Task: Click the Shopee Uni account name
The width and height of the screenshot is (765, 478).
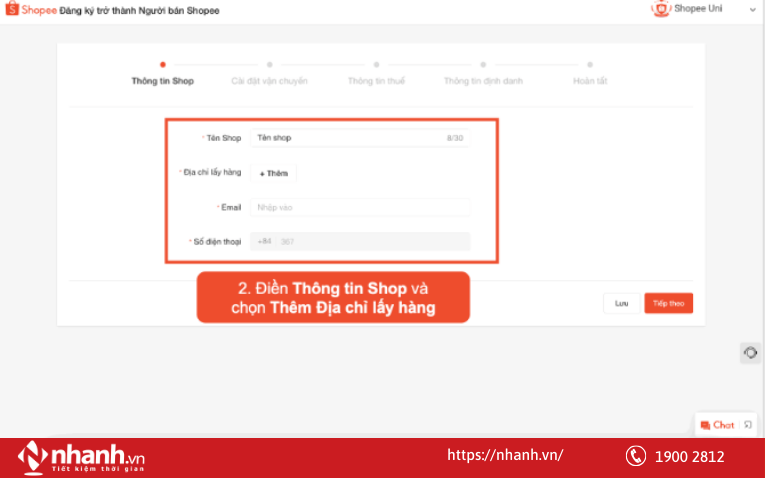Action: pyautogui.click(x=698, y=8)
